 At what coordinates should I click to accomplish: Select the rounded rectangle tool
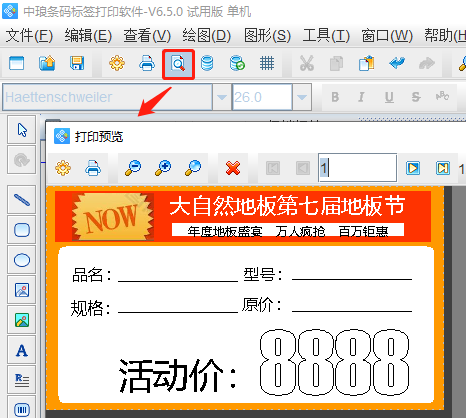coord(22,230)
